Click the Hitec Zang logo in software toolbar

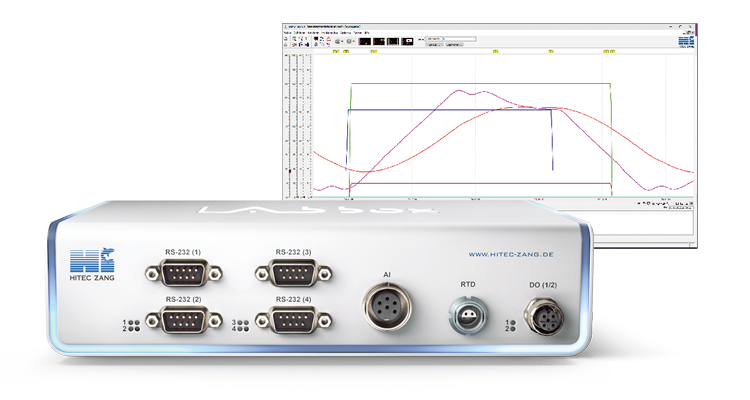686,42
